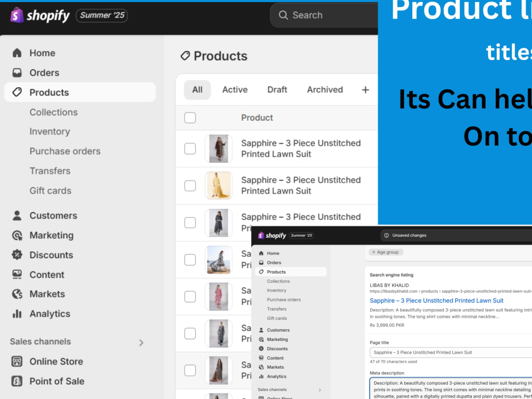
Task: Open the Sapphire search listing title link
Action: point(436,301)
